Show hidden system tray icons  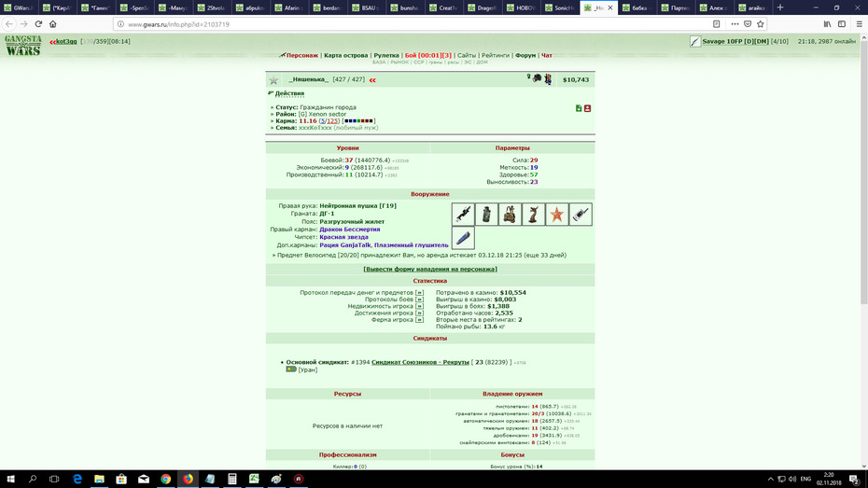tap(770, 480)
